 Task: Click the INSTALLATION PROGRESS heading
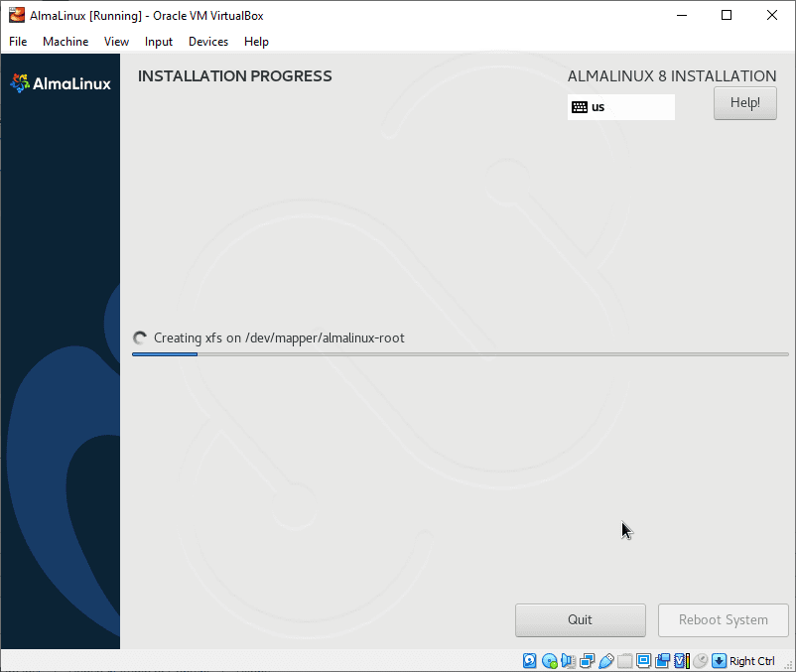[x=234, y=76]
